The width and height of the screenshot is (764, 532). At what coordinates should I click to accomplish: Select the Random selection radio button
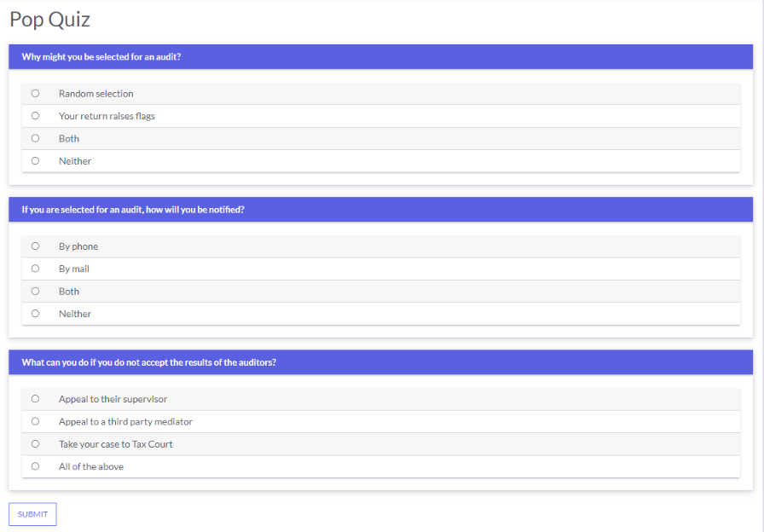(x=35, y=93)
